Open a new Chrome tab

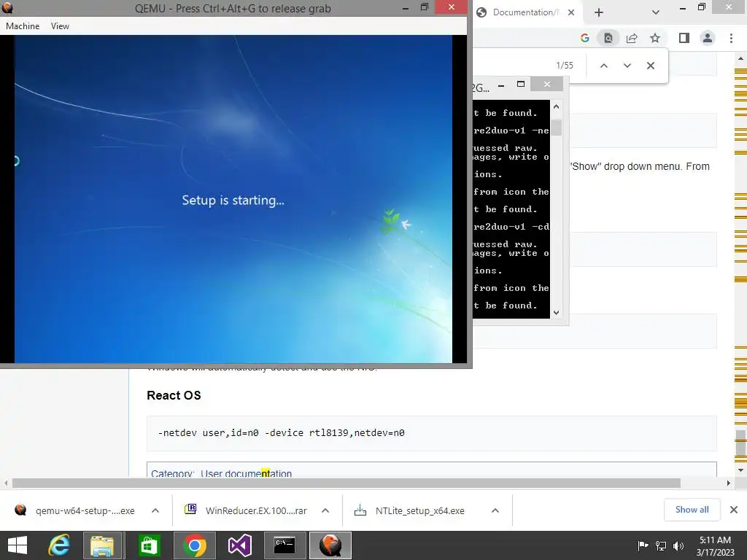(599, 12)
